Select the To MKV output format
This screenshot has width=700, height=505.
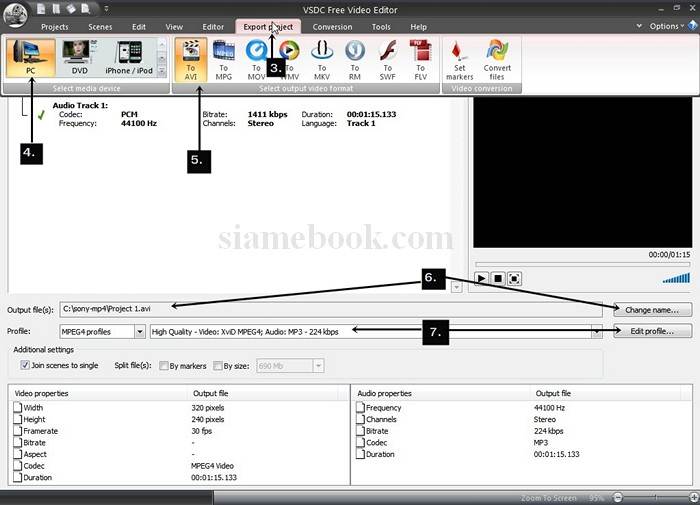[322, 60]
